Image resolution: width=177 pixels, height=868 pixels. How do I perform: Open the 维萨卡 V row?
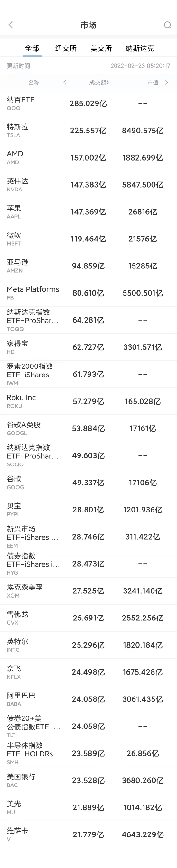click(x=88, y=835)
